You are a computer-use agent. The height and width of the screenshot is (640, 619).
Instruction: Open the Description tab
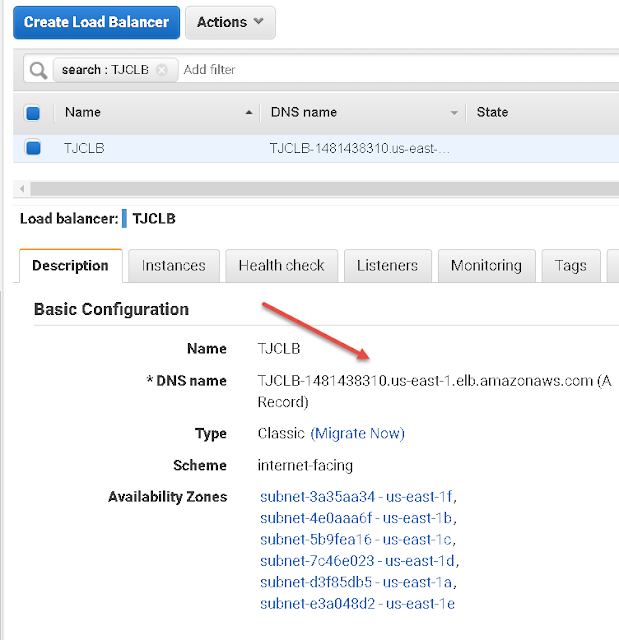[x=71, y=266]
